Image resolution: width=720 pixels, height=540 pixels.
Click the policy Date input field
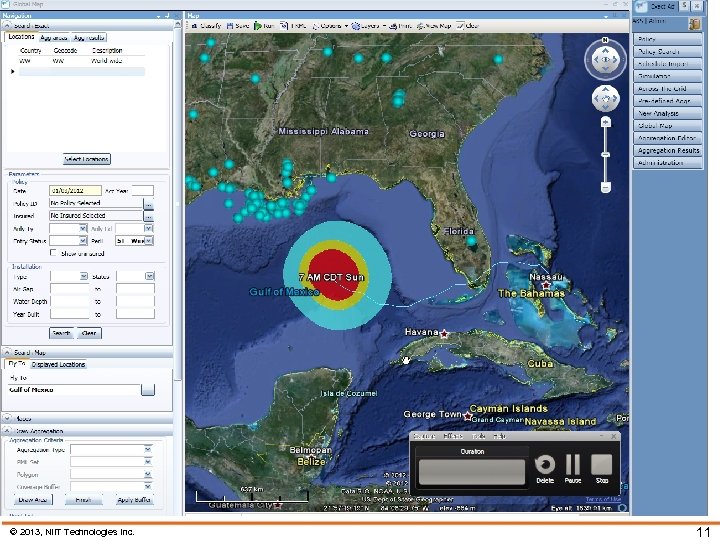75,191
